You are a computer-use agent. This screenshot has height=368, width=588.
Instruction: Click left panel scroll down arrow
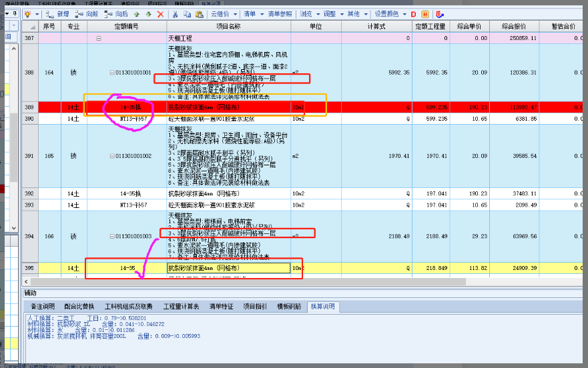14,228
